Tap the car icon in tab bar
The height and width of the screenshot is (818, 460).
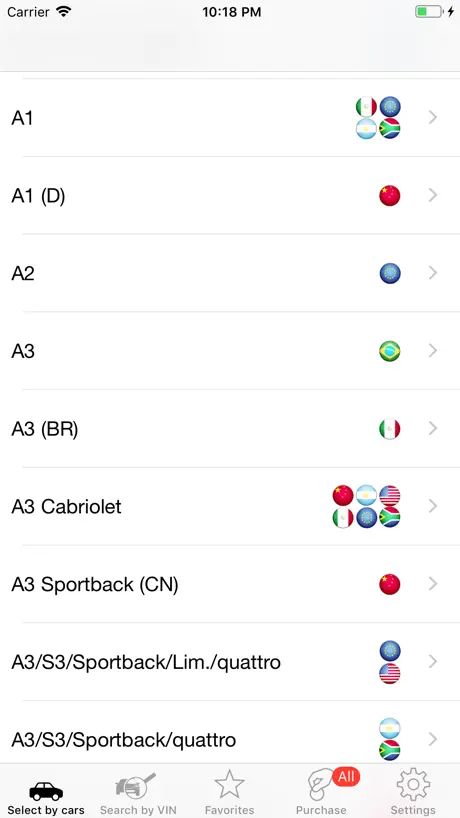[x=46, y=791]
